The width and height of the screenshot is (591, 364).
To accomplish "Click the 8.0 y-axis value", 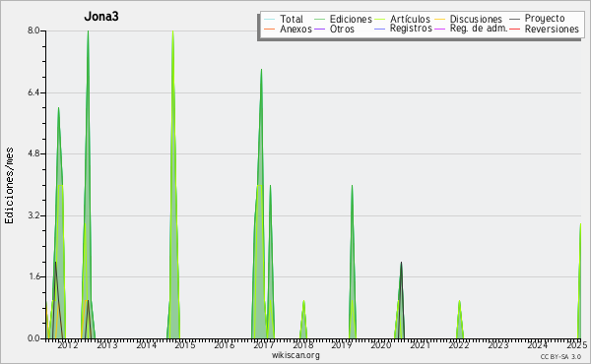I will coord(33,30).
